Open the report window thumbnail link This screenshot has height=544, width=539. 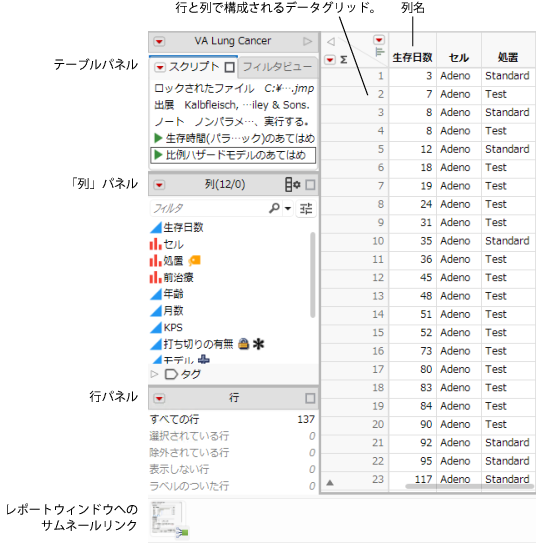click(x=169, y=519)
